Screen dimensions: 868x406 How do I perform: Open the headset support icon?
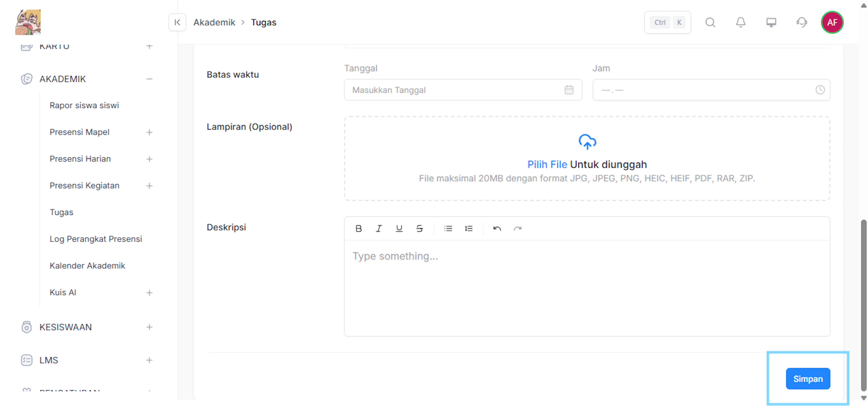coord(801,22)
